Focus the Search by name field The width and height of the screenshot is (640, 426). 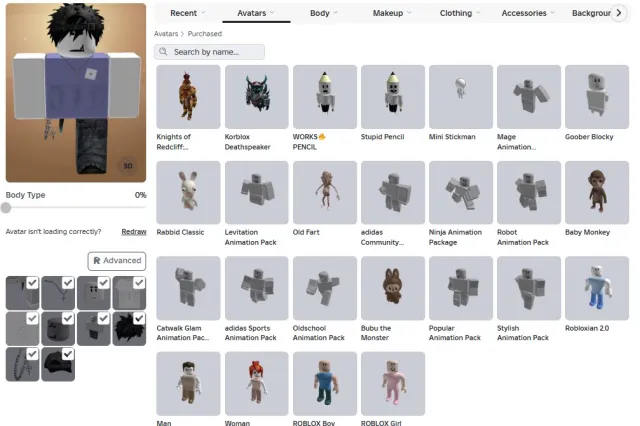[209, 52]
